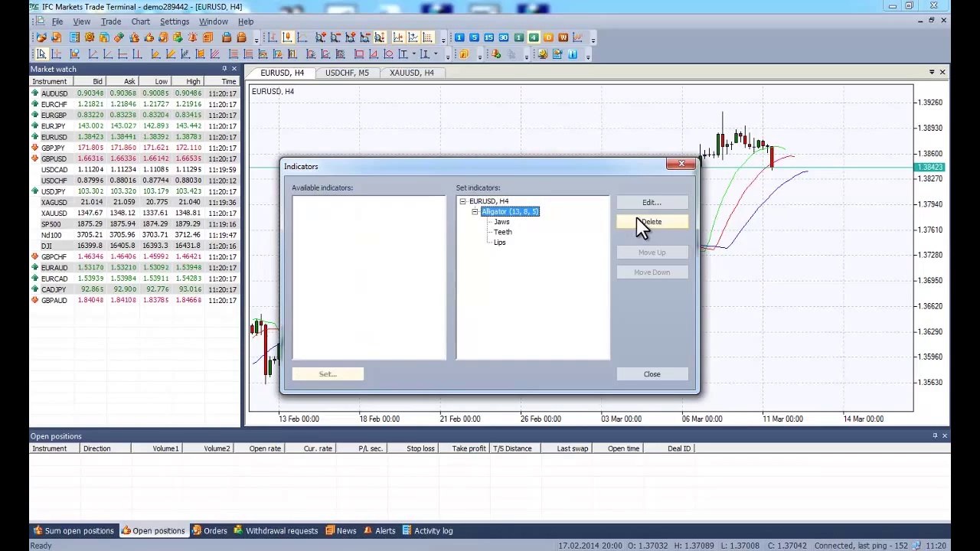Screen dimensions: 980x551
Task: Select the Lips tree item
Action: pos(500,242)
